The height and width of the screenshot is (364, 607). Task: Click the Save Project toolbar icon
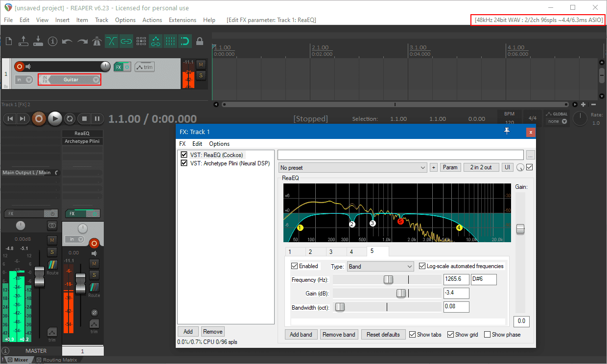point(38,41)
